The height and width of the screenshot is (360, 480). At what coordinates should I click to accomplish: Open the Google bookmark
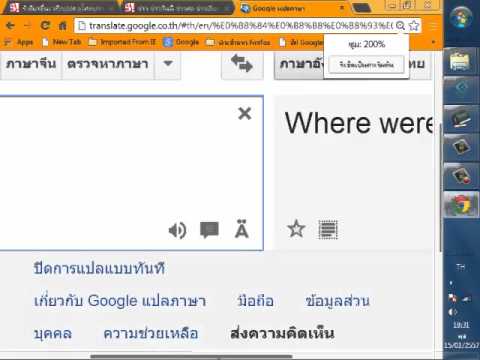182,42
